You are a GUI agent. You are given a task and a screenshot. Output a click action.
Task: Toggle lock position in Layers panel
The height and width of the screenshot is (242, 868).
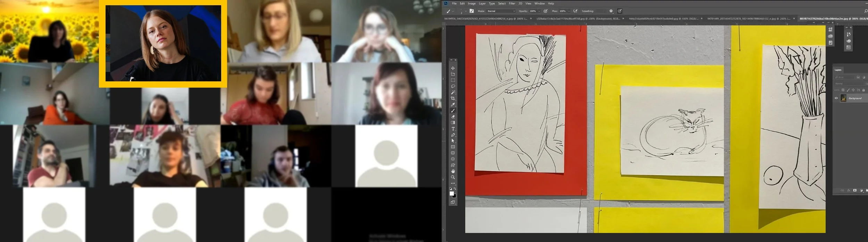pos(853,90)
